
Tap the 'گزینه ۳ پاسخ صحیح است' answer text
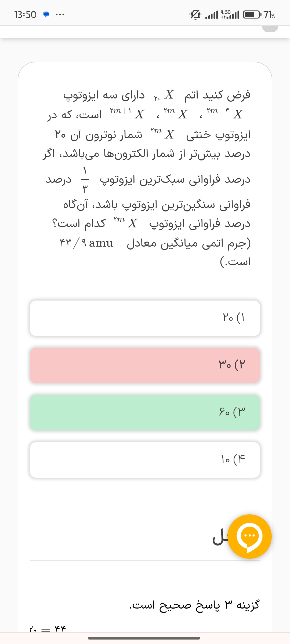(x=194, y=605)
